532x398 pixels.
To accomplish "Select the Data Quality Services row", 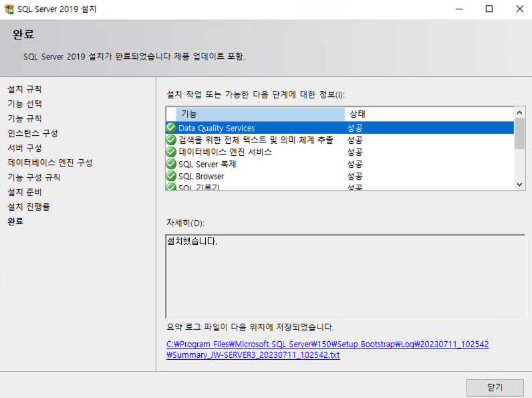I will tap(340, 128).
